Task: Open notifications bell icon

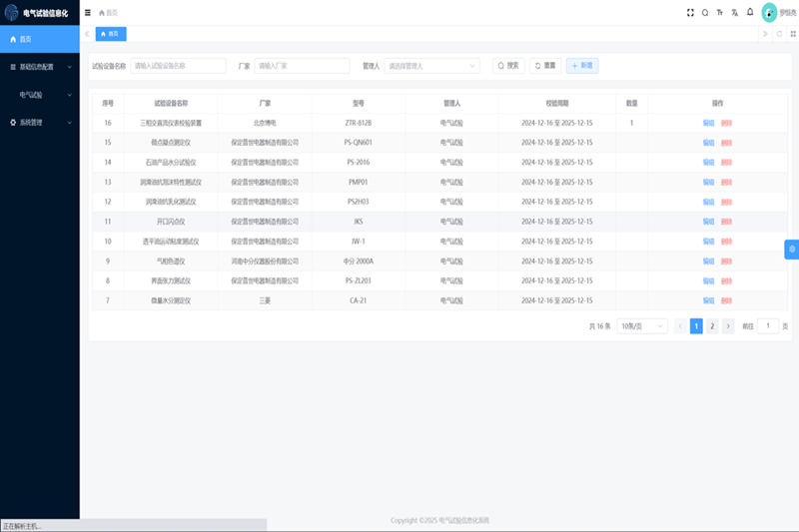Action: click(750, 13)
